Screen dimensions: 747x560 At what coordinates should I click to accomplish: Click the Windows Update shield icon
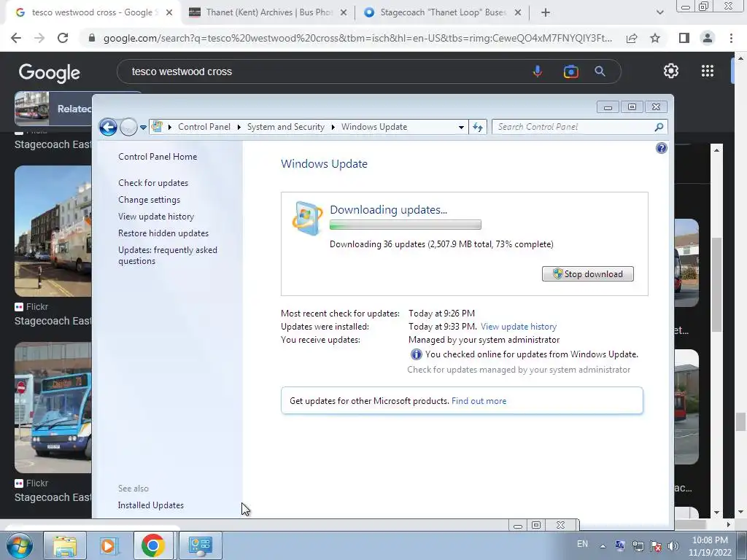(x=306, y=219)
